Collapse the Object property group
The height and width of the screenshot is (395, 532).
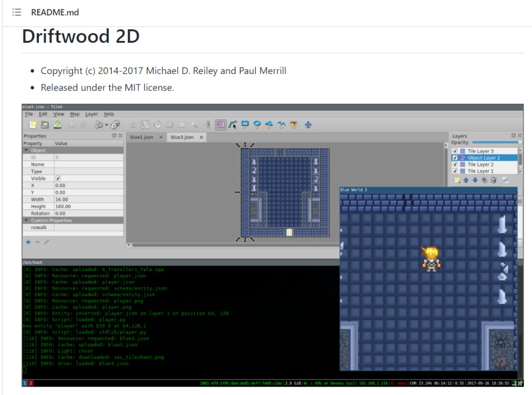(x=26, y=150)
